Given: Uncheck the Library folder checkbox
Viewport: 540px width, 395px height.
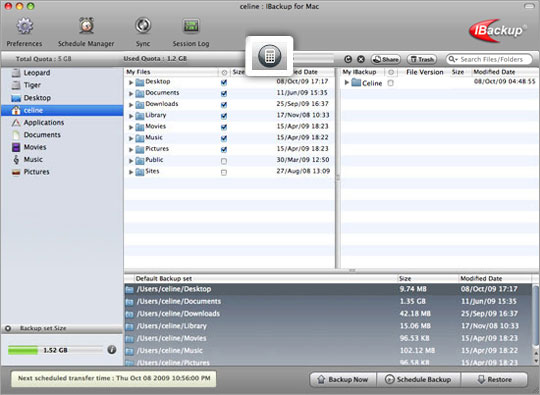Looking at the screenshot, I should pyautogui.click(x=224, y=116).
